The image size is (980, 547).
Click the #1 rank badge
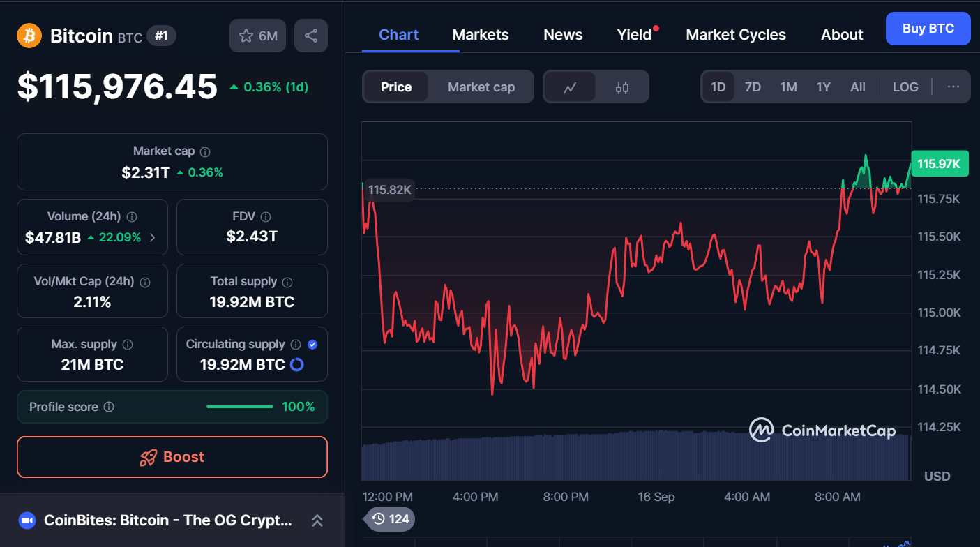point(161,36)
